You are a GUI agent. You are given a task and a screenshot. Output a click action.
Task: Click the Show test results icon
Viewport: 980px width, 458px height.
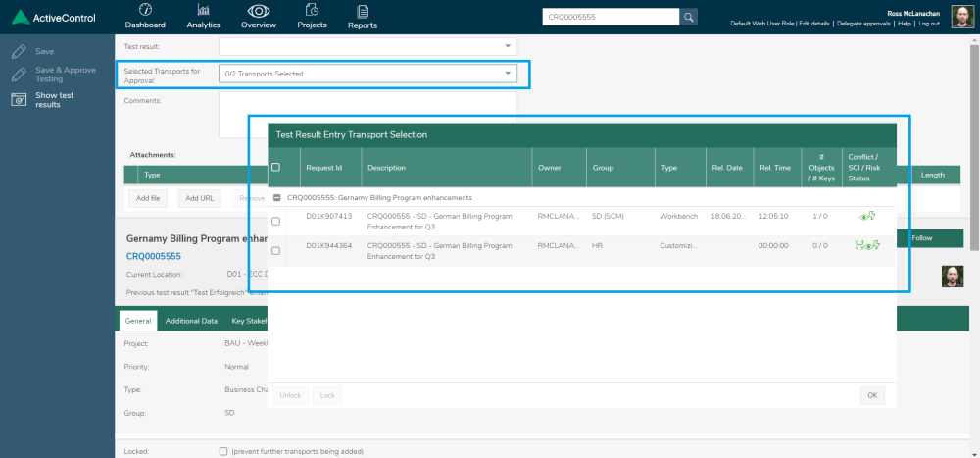pos(19,99)
